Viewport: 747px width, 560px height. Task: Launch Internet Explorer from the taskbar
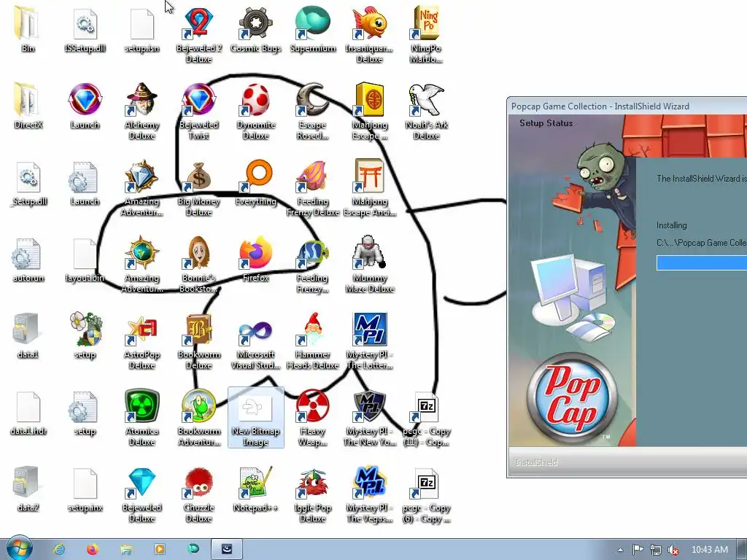pos(59,549)
